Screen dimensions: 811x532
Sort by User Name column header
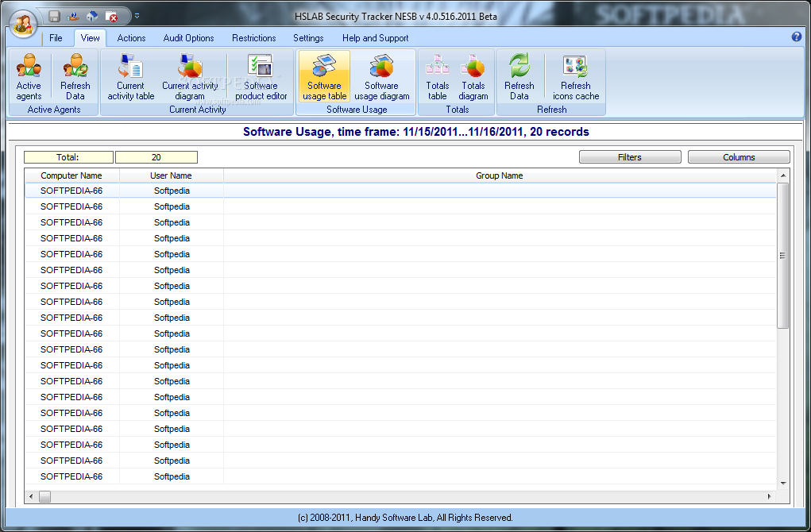pyautogui.click(x=172, y=175)
